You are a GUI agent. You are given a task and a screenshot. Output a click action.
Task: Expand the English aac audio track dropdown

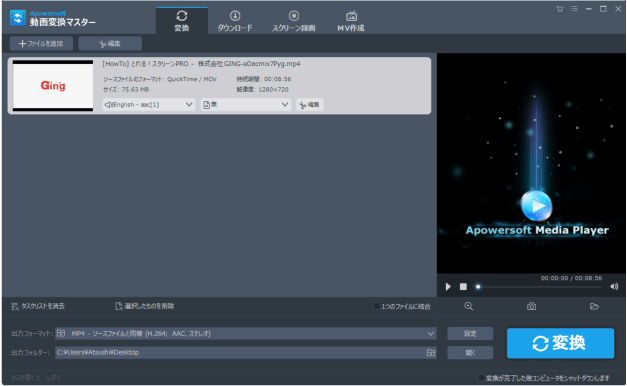point(149,104)
